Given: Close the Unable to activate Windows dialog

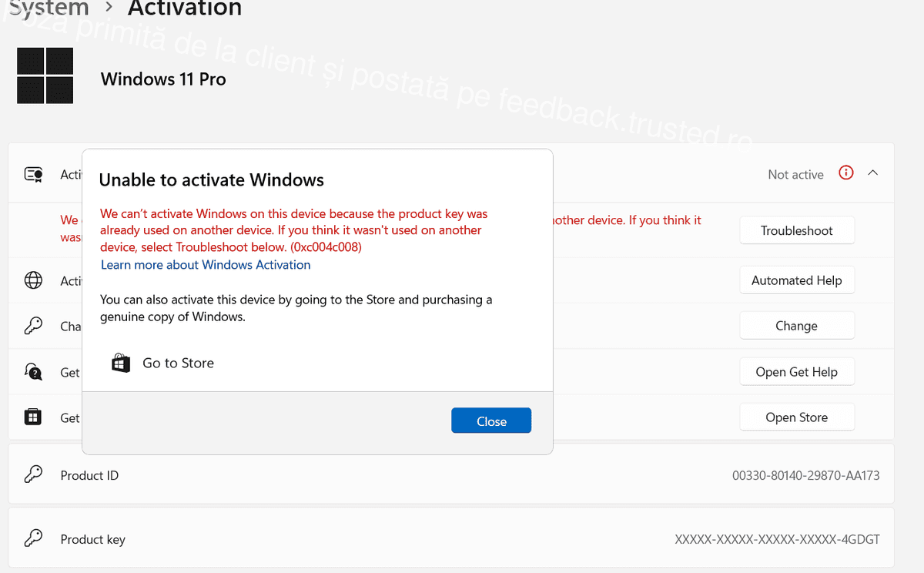Looking at the screenshot, I should pyautogui.click(x=491, y=421).
